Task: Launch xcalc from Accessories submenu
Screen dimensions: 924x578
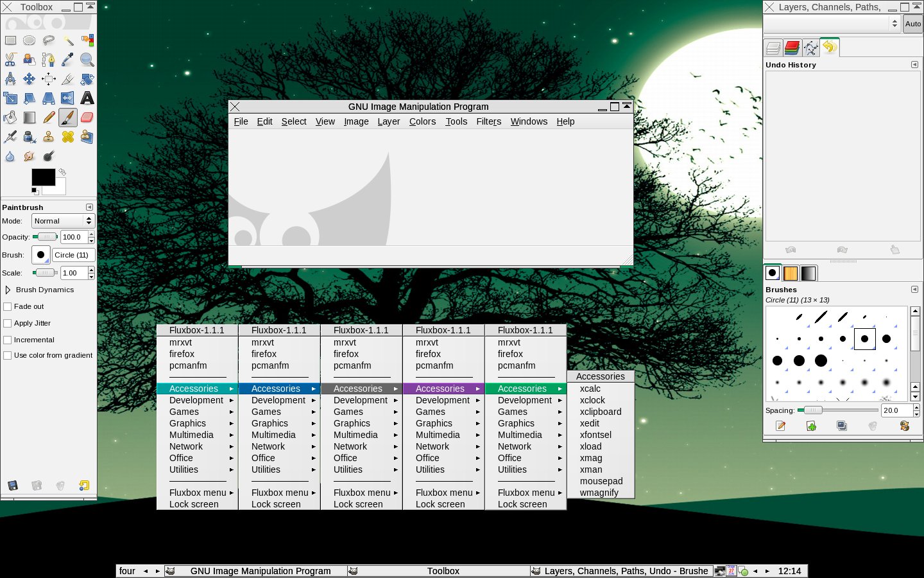Action: coord(590,389)
